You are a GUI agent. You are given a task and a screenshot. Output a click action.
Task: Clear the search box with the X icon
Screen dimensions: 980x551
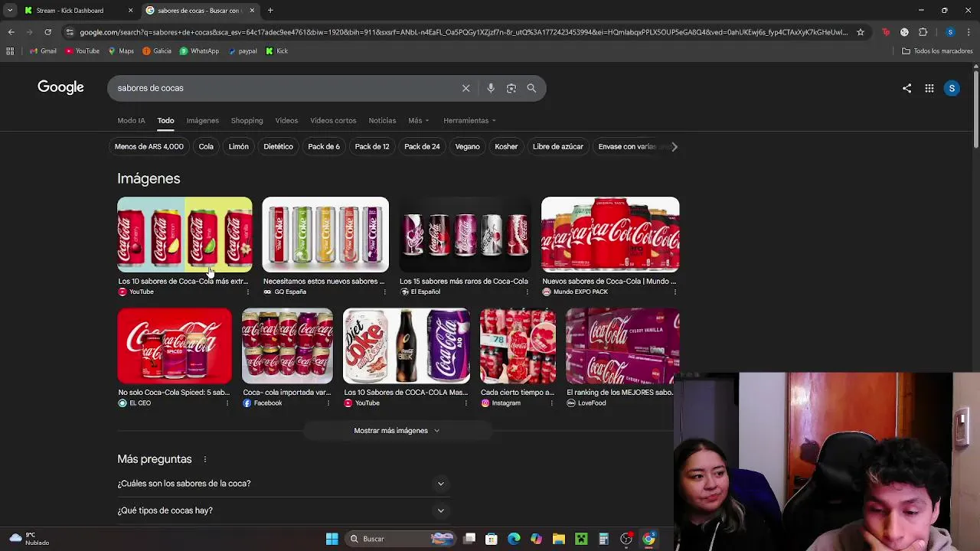click(465, 88)
